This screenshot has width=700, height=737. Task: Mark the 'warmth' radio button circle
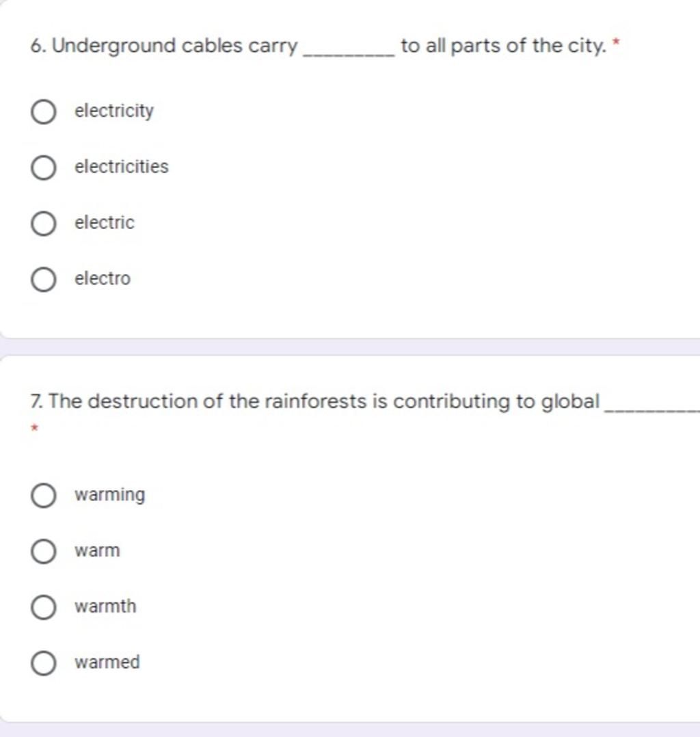pyautogui.click(x=43, y=607)
